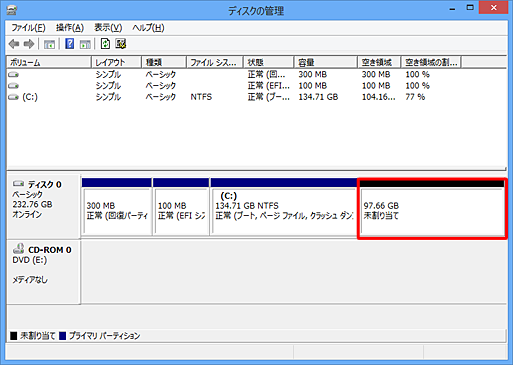Sort by the 容量 column header

[326, 62]
